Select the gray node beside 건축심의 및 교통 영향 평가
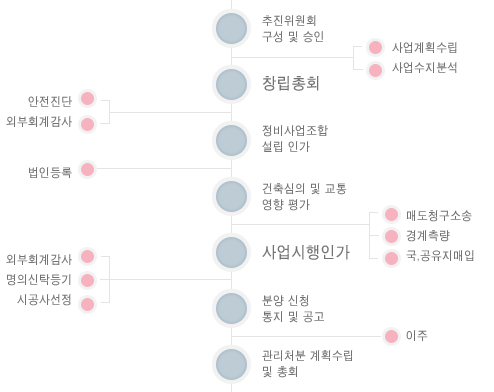 coord(231,197)
